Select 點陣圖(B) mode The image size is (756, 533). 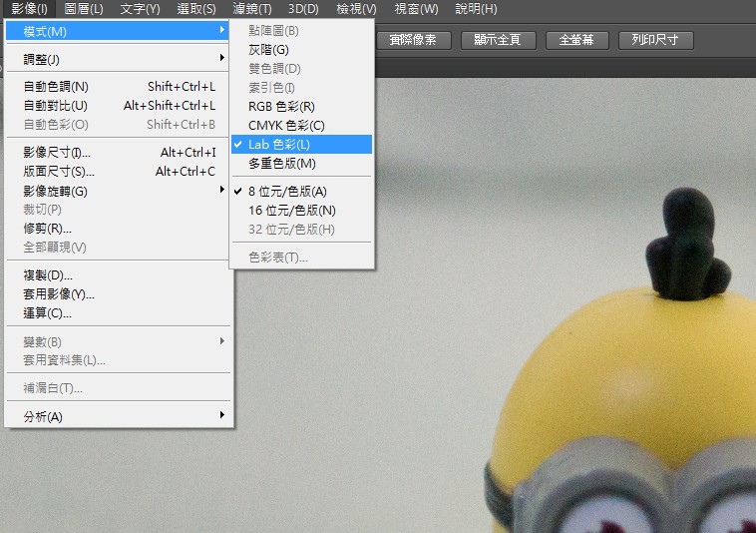pos(302,31)
